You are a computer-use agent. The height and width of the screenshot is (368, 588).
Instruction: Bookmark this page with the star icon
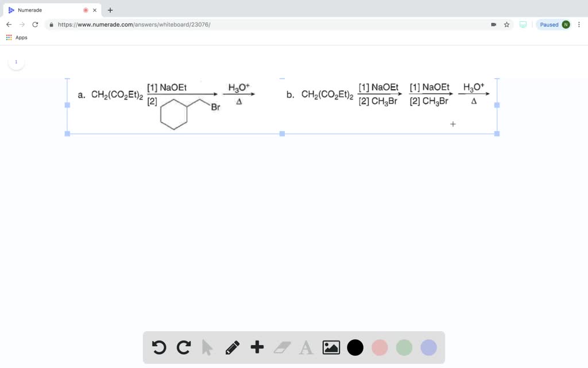(x=506, y=24)
